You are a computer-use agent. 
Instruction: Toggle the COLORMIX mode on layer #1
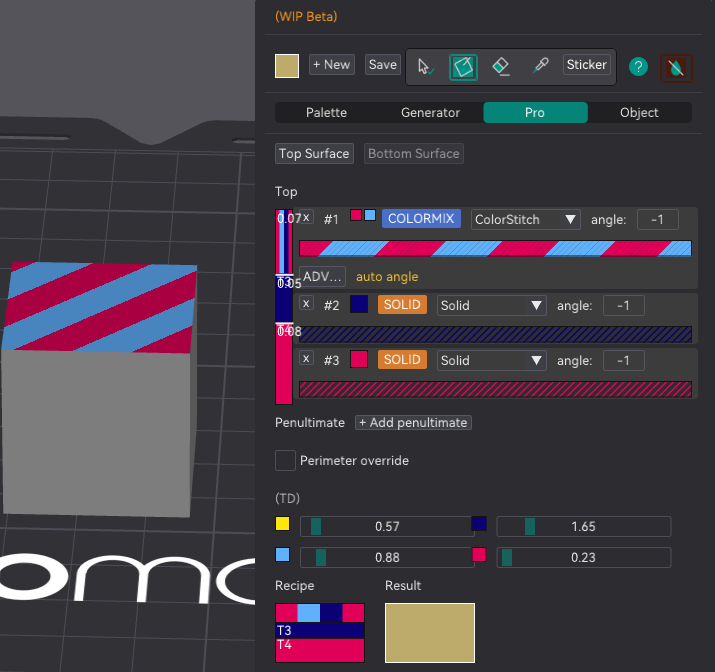[x=421, y=219]
